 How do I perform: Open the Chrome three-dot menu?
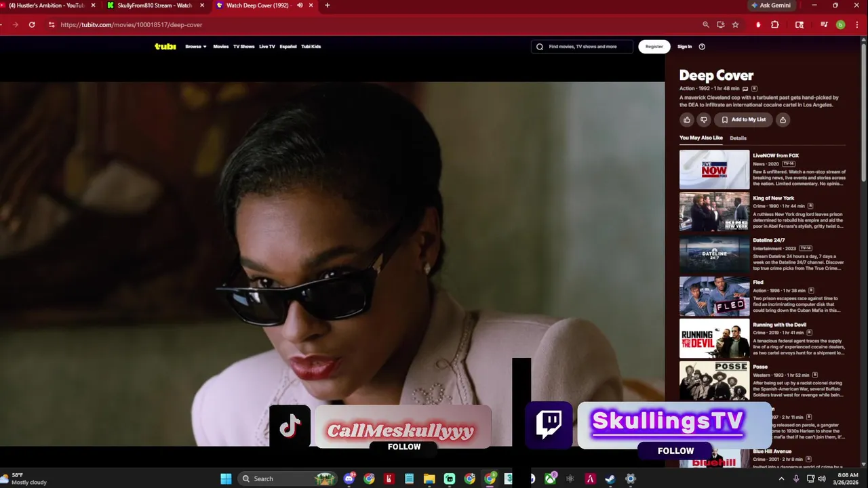click(856, 24)
